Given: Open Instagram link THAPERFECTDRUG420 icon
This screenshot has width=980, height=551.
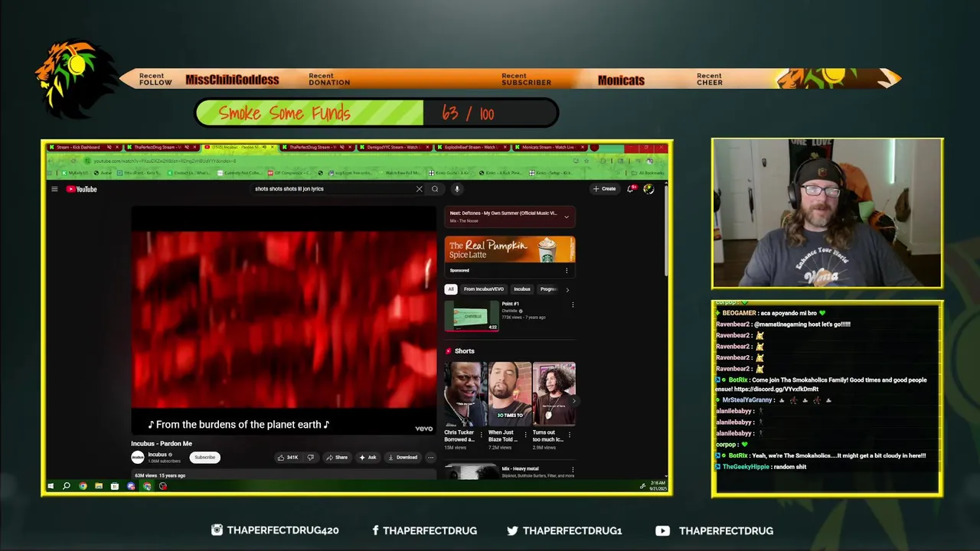Looking at the screenshot, I should [x=217, y=530].
